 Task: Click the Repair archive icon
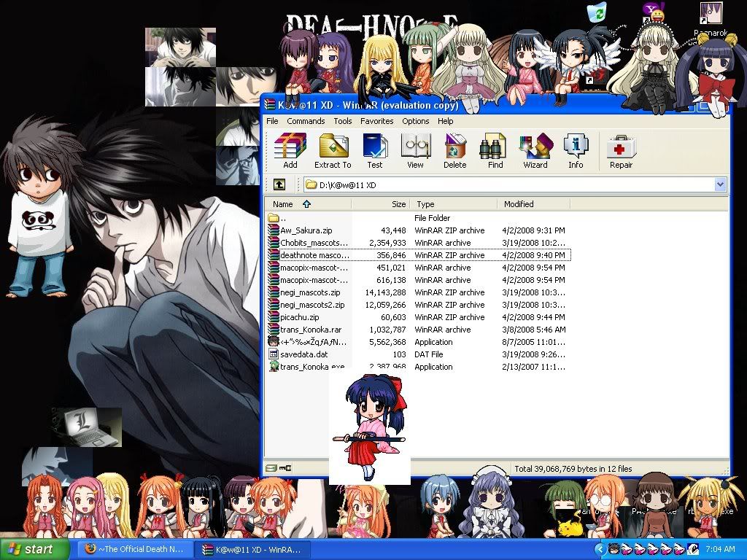click(621, 151)
